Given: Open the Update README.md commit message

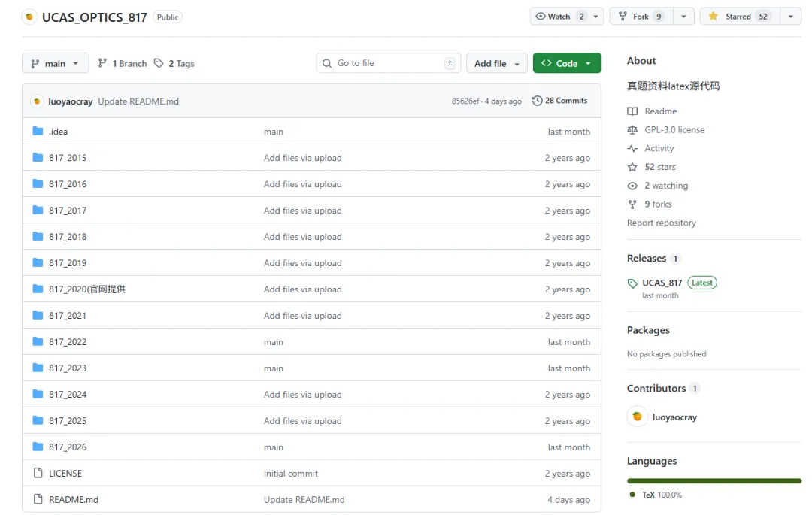Looking at the screenshot, I should click(138, 101).
